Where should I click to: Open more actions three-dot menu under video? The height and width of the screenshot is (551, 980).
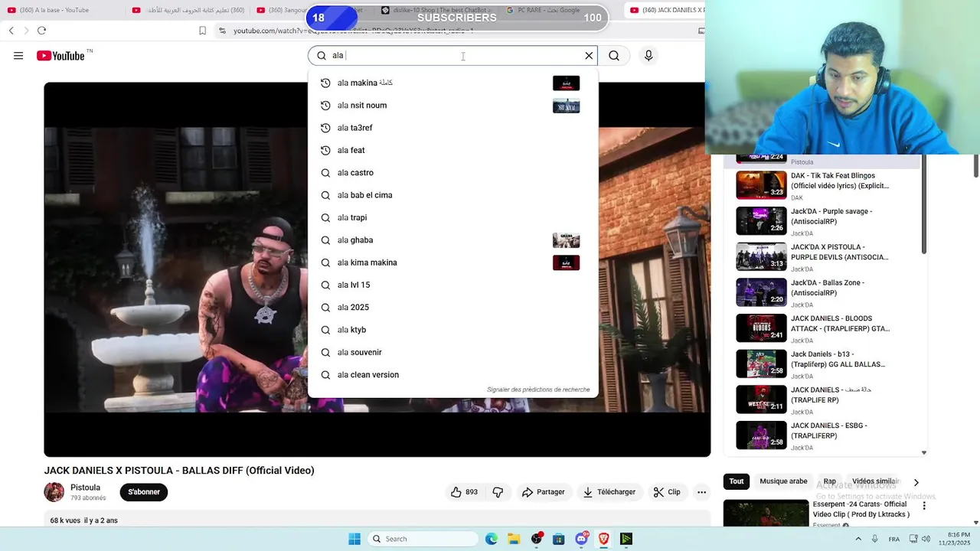coord(701,492)
